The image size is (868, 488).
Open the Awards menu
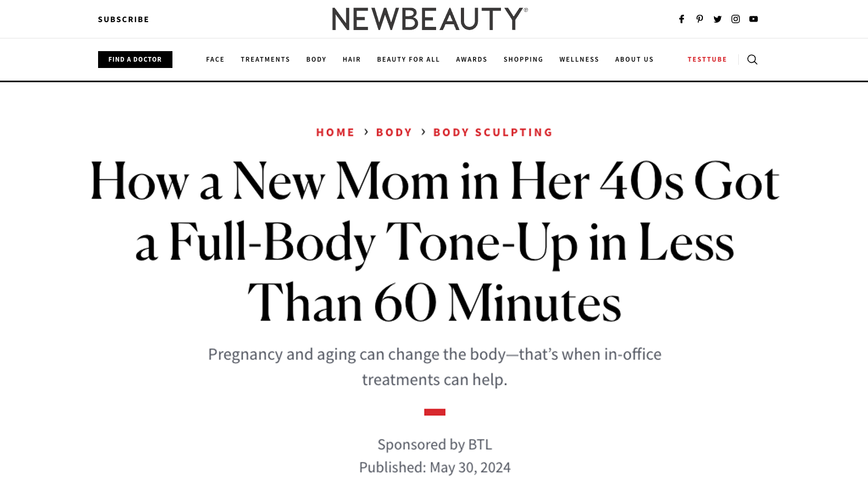[471, 60]
